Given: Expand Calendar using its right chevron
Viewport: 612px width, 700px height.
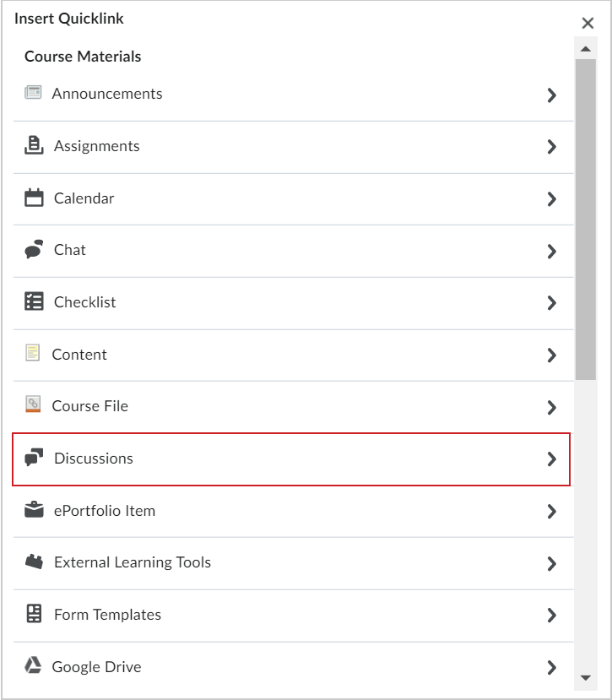Looking at the screenshot, I should click(553, 198).
